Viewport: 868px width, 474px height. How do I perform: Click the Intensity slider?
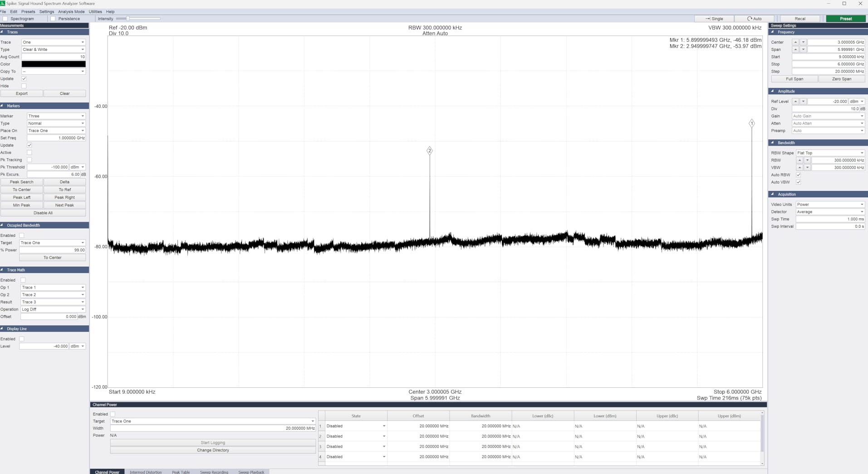point(138,19)
